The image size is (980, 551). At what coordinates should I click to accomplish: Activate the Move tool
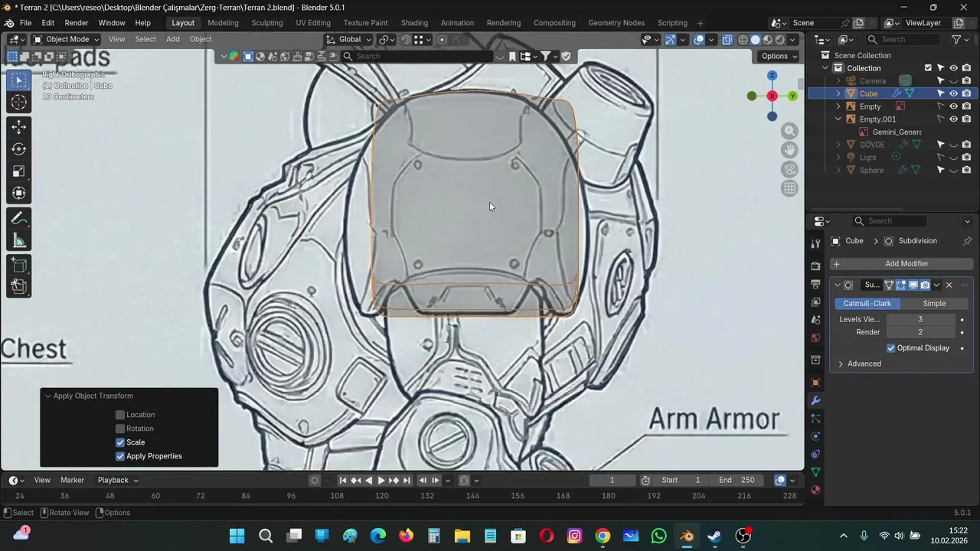[x=19, y=127]
